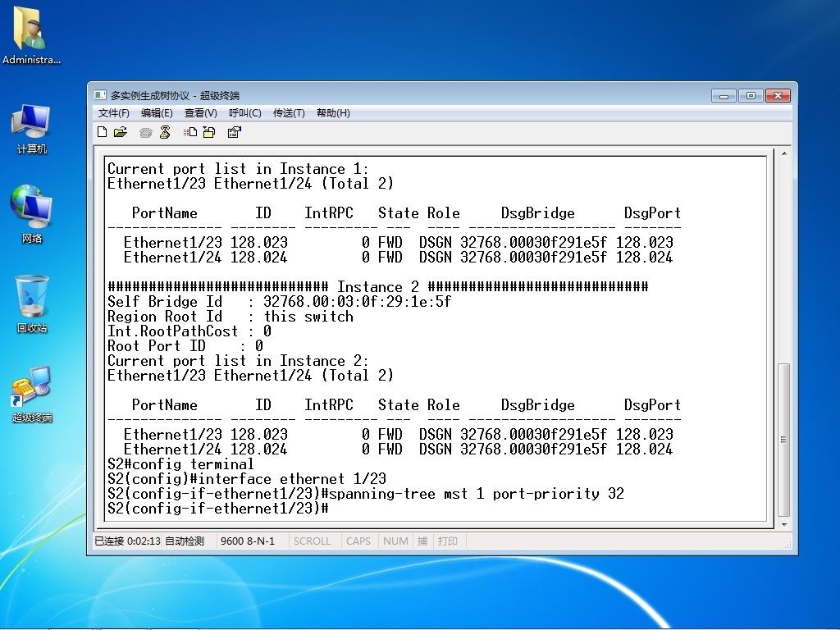Click the 自动检测 status bar entry
The height and width of the screenshot is (630, 840).
[185, 541]
